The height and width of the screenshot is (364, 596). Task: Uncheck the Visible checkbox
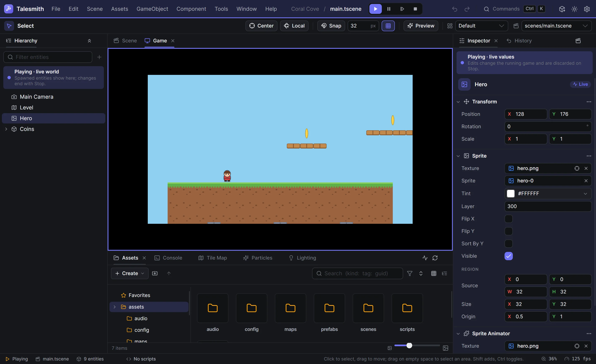pyautogui.click(x=508, y=256)
